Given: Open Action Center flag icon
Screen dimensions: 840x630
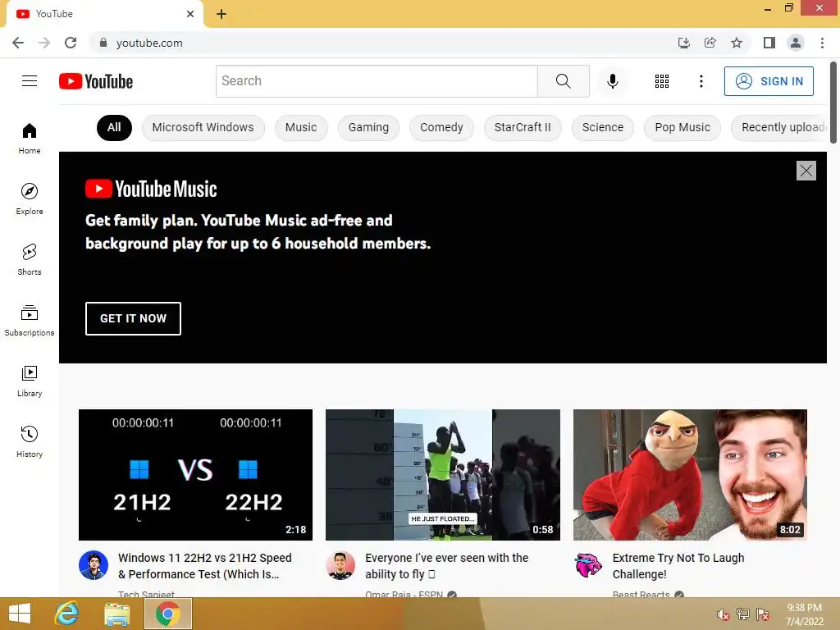Looking at the screenshot, I should click(x=763, y=614).
